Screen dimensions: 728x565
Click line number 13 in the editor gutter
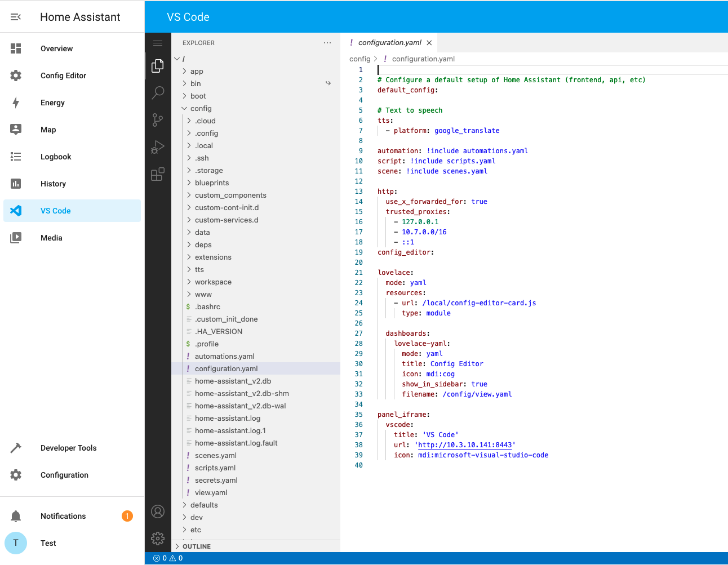click(x=359, y=192)
